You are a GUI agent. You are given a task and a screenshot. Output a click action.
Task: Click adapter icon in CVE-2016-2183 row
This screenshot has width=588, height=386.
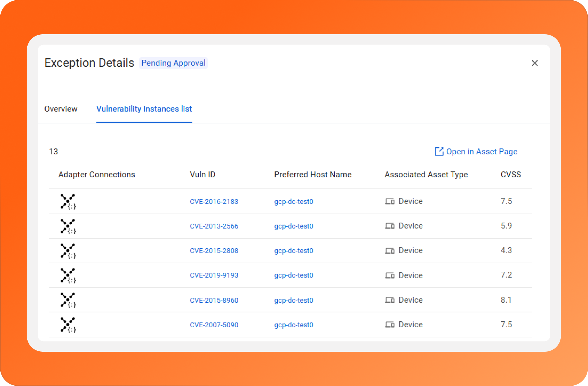tap(68, 202)
